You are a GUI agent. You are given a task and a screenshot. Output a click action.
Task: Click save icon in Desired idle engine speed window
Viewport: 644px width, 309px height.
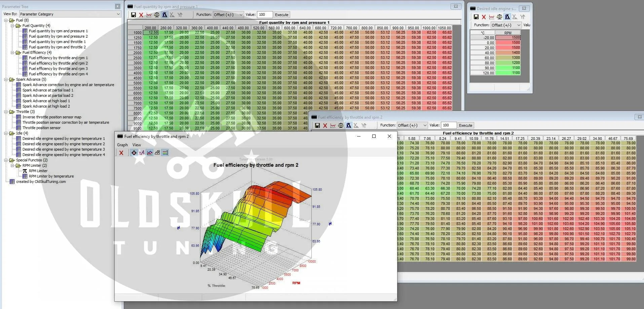pyautogui.click(x=476, y=17)
